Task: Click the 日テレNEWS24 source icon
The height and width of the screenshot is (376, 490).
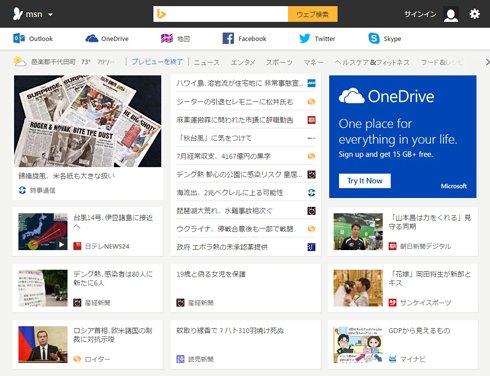Action: [x=77, y=246]
